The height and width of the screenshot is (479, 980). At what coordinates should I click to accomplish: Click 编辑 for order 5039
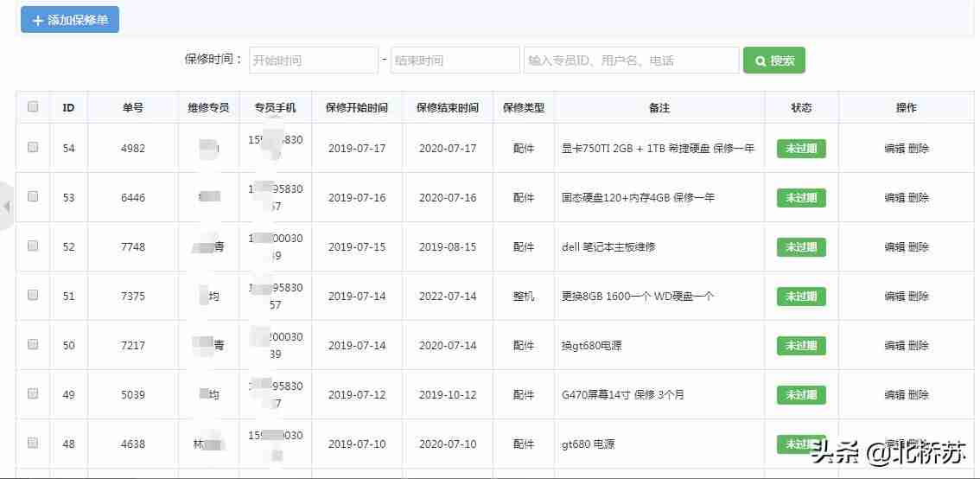coord(895,394)
